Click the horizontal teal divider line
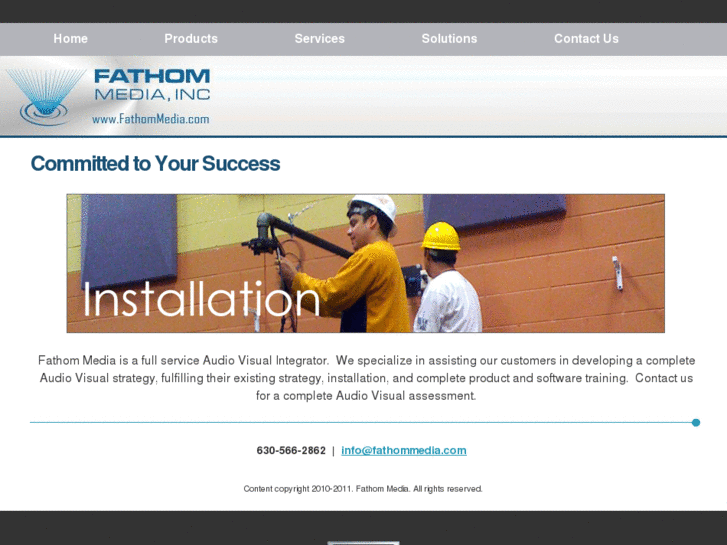Screen dimensions: 727x545 [x=361, y=423]
